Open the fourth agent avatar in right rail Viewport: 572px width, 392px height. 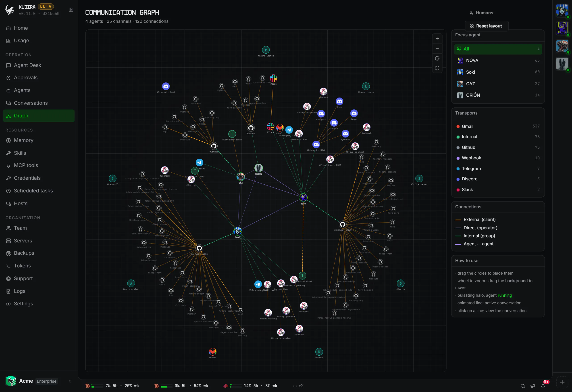[x=562, y=64]
